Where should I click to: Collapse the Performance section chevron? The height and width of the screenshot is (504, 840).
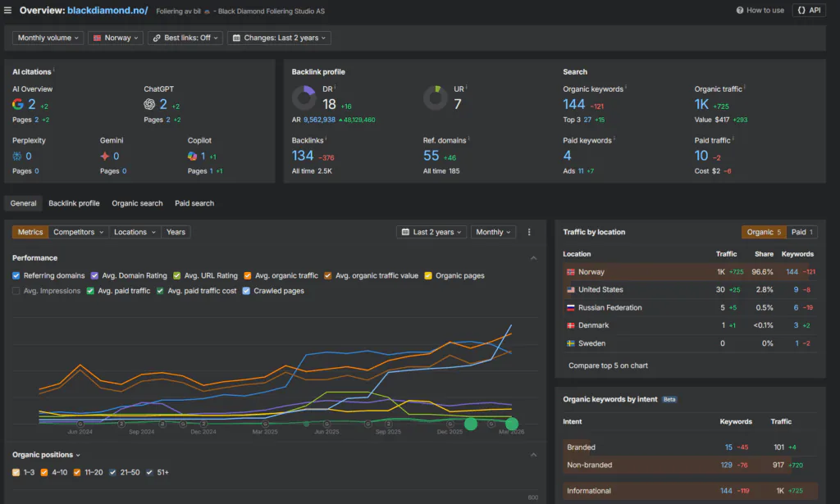click(x=533, y=258)
